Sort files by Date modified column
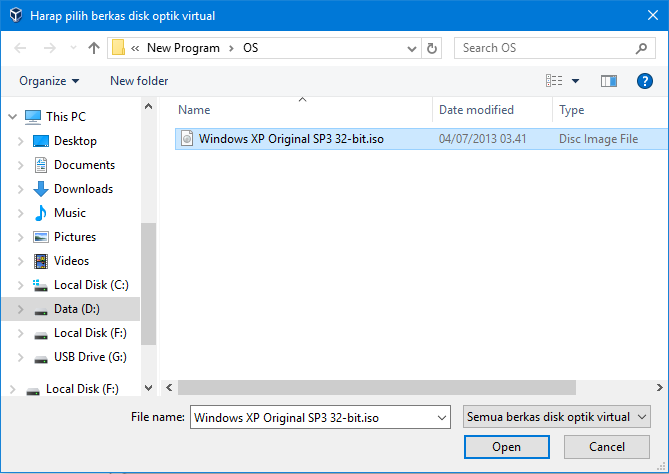Screen dimensions: 669x474 [x=476, y=110]
